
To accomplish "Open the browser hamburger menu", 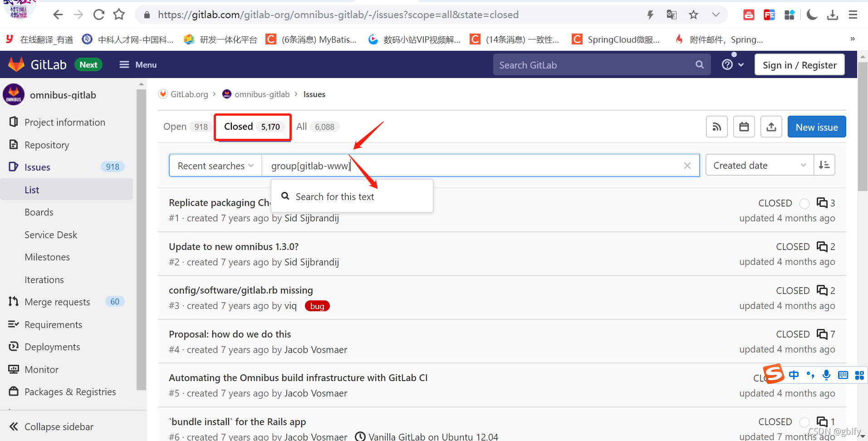I will [853, 15].
